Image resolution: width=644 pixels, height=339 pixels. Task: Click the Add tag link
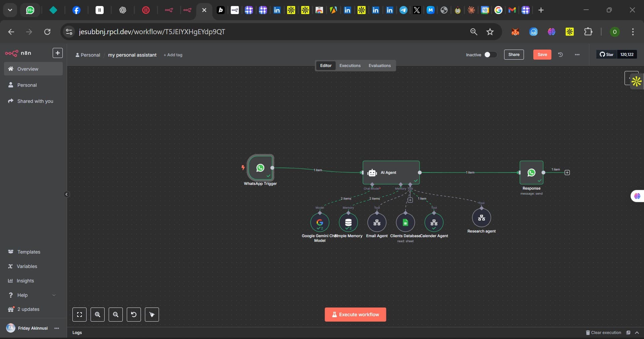[173, 55]
